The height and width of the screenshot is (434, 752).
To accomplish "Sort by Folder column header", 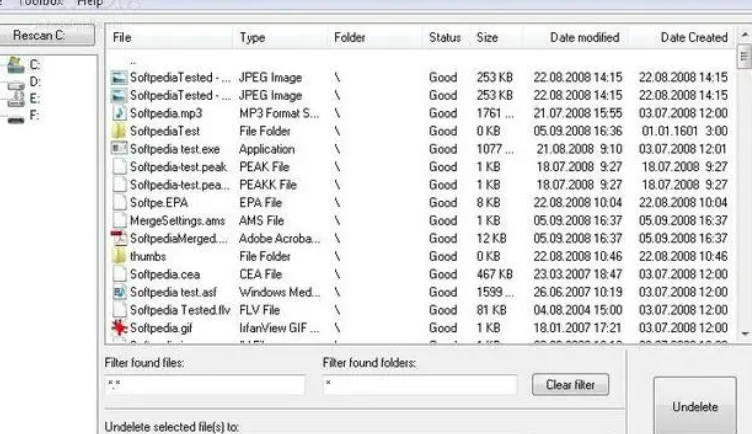I will click(375, 37).
